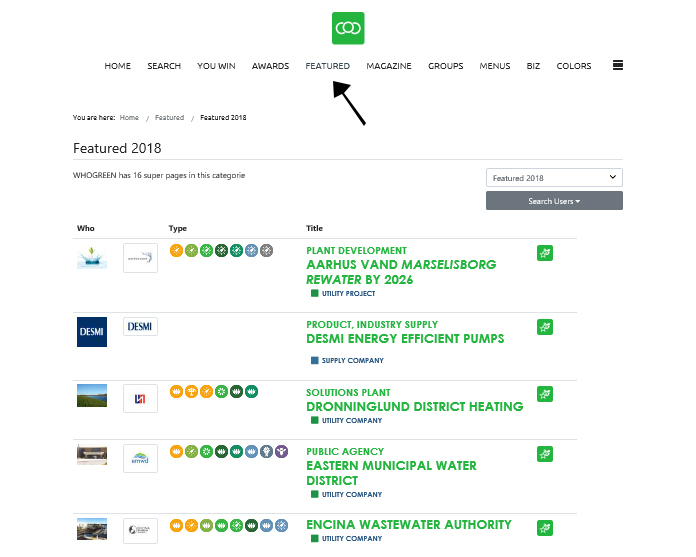Open the AWARDS menu item
This screenshot has width=696, height=557.
(270, 66)
